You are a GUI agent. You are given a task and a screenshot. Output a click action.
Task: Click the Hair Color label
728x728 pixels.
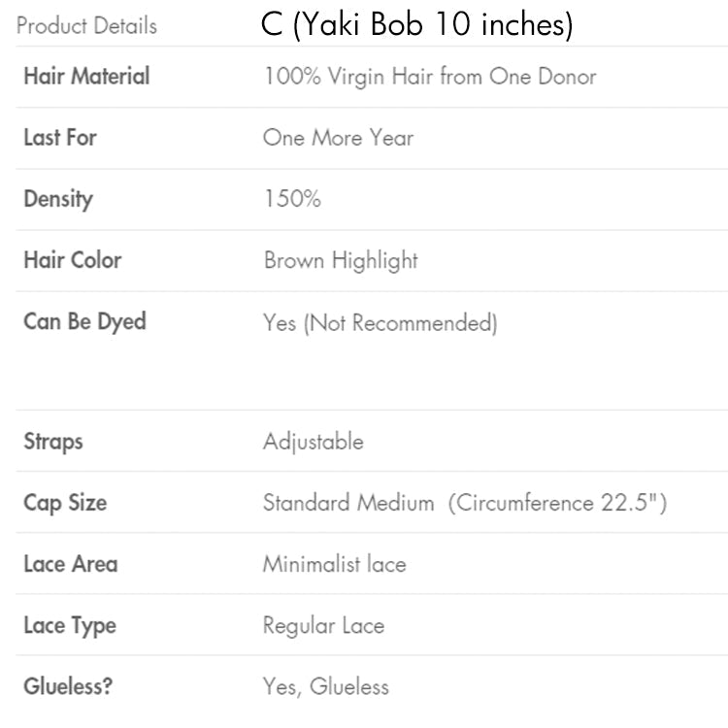tap(73, 260)
